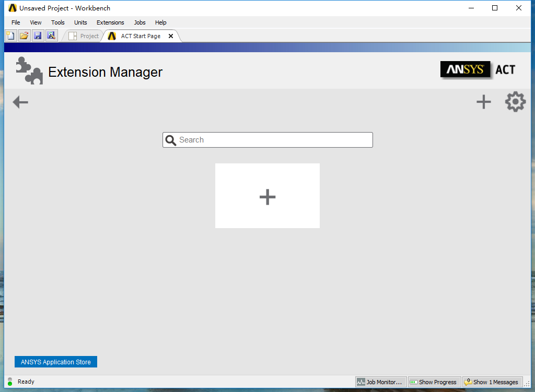Click the Extension Manager puzzle-piece icon
Viewport: 535px width, 392px height.
click(29, 70)
